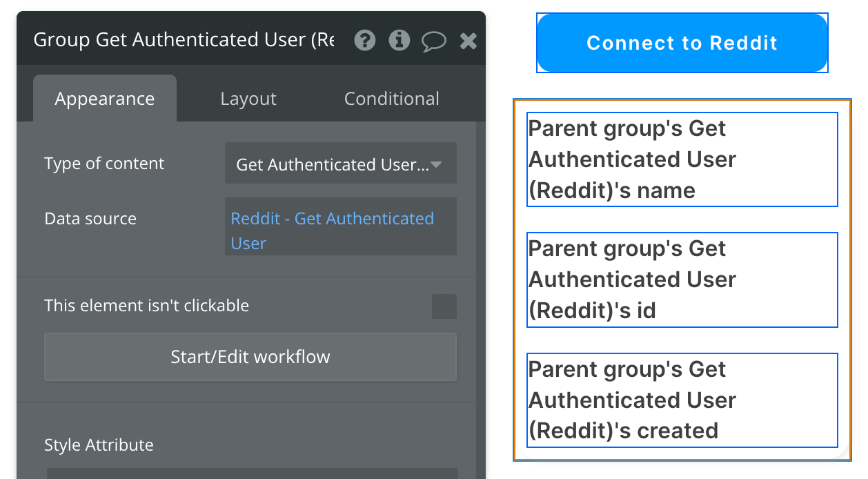This screenshot has height=479, width=868.
Task: Click the speech bubble comment icon
Action: pyautogui.click(x=433, y=41)
